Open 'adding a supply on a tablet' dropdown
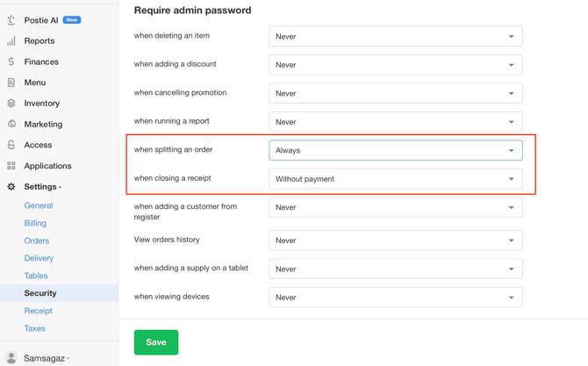588x366 pixels. [x=396, y=269]
